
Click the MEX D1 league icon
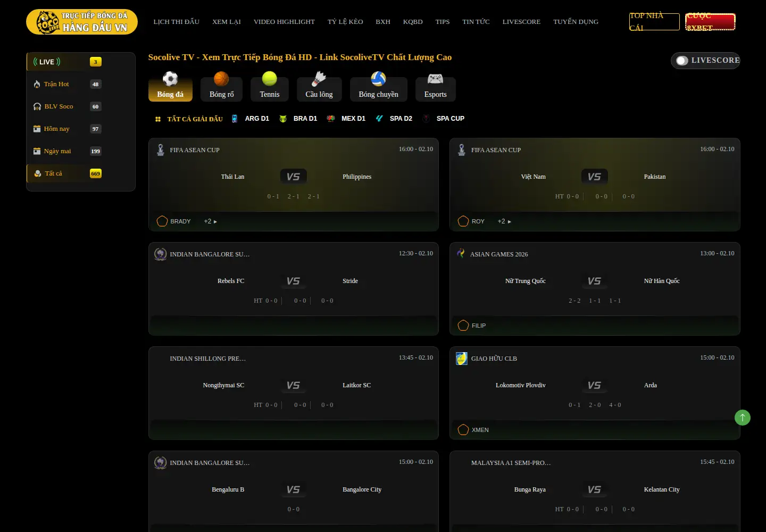(x=331, y=119)
